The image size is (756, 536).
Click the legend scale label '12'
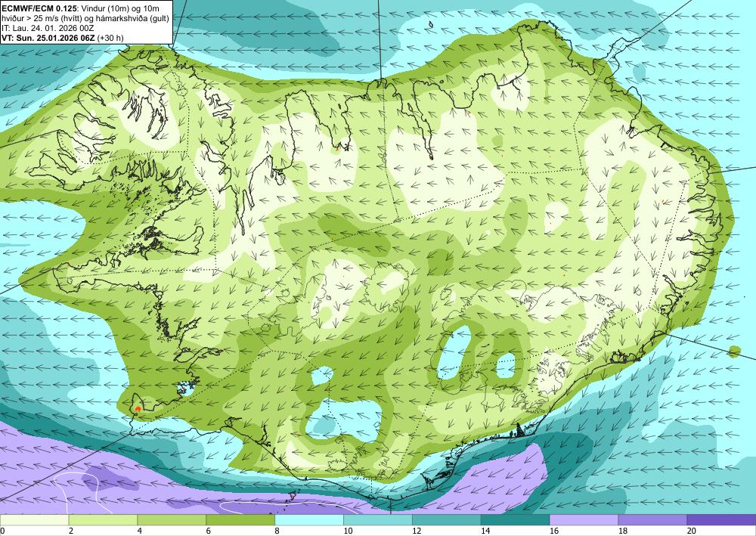tap(416, 531)
